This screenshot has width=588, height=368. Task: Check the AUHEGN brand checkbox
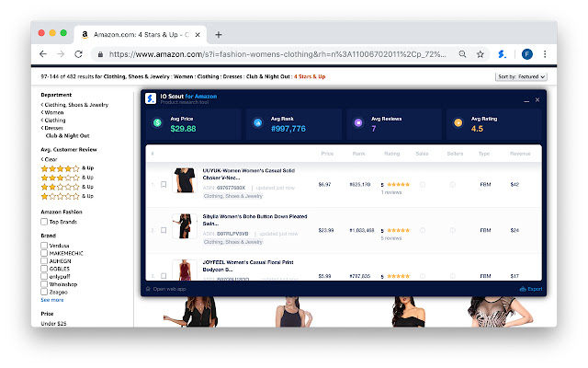pos(44,260)
